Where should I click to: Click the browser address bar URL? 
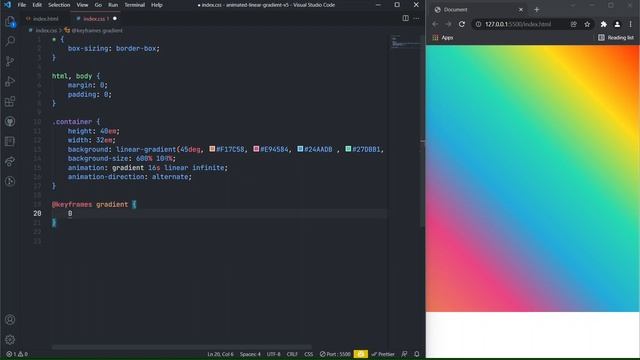coord(518,24)
